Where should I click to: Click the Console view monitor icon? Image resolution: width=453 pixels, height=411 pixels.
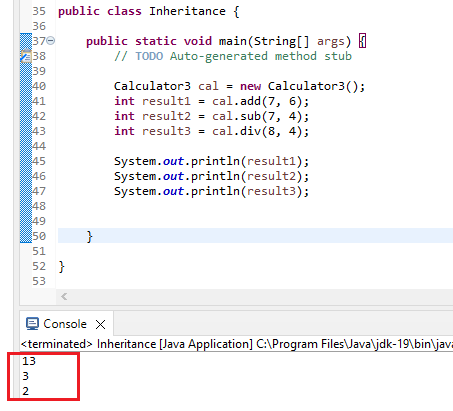coord(32,324)
